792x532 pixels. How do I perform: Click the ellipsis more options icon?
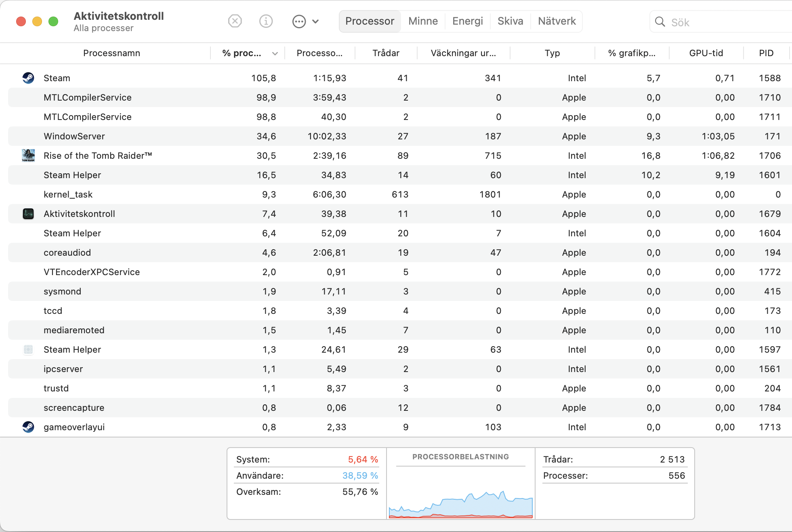[x=299, y=21]
